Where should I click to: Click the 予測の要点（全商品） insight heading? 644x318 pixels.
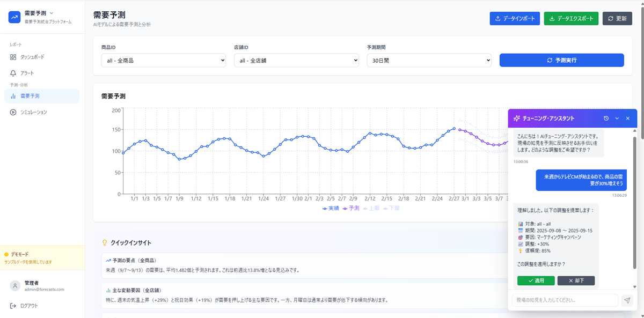tap(134, 260)
